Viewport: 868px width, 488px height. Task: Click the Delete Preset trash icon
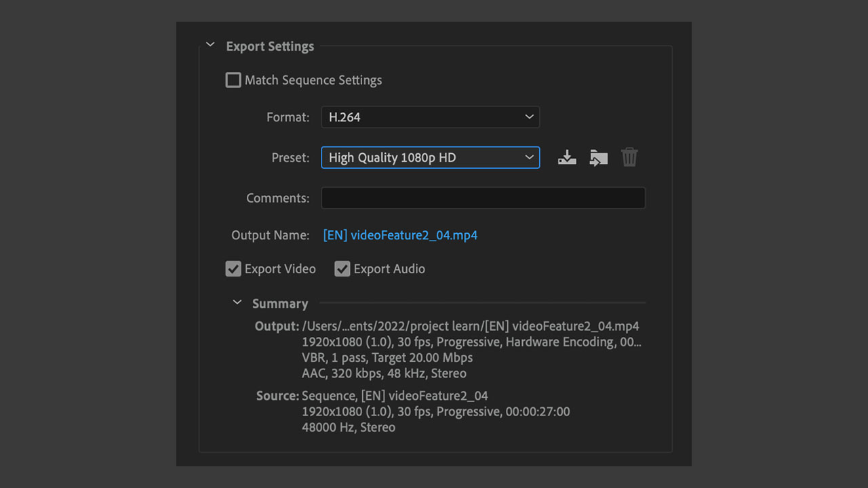(630, 157)
